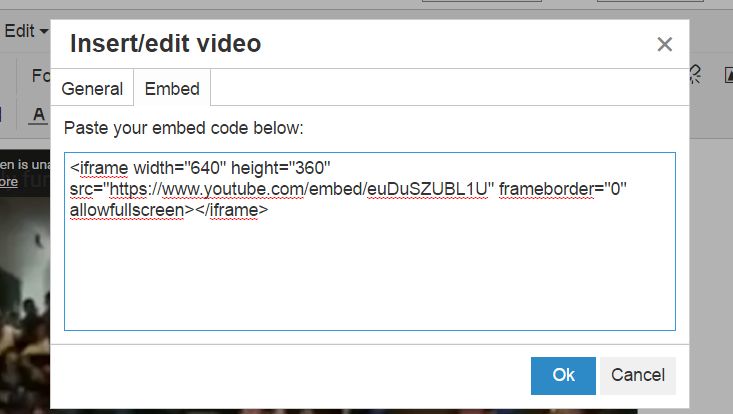Open the Formats dropdown behind the dialog
The height and width of the screenshot is (414, 733).
coord(40,75)
